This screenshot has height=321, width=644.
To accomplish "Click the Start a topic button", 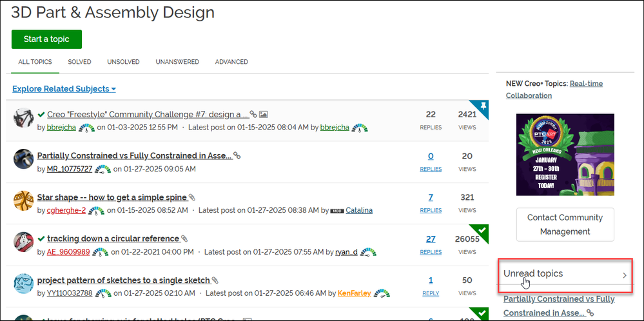I will [x=46, y=39].
